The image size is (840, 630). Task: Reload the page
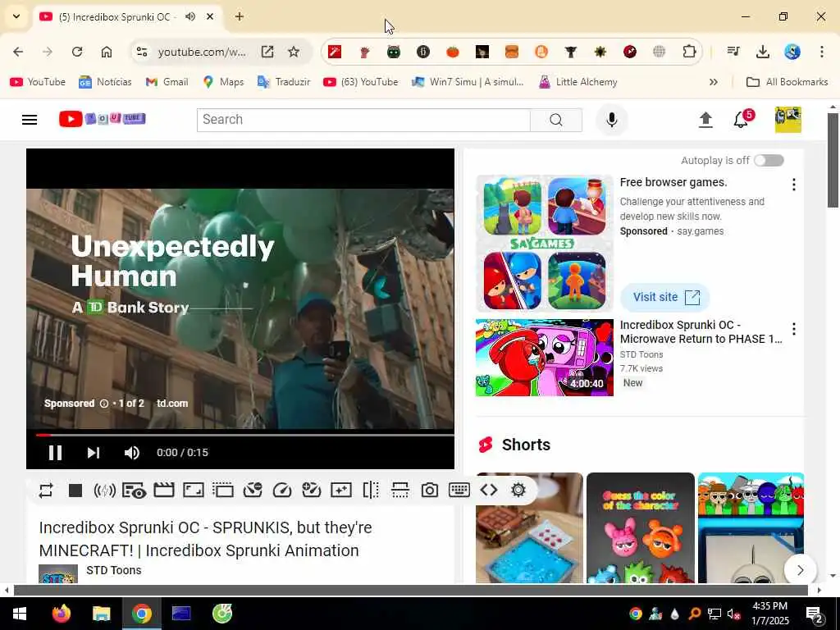[77, 52]
